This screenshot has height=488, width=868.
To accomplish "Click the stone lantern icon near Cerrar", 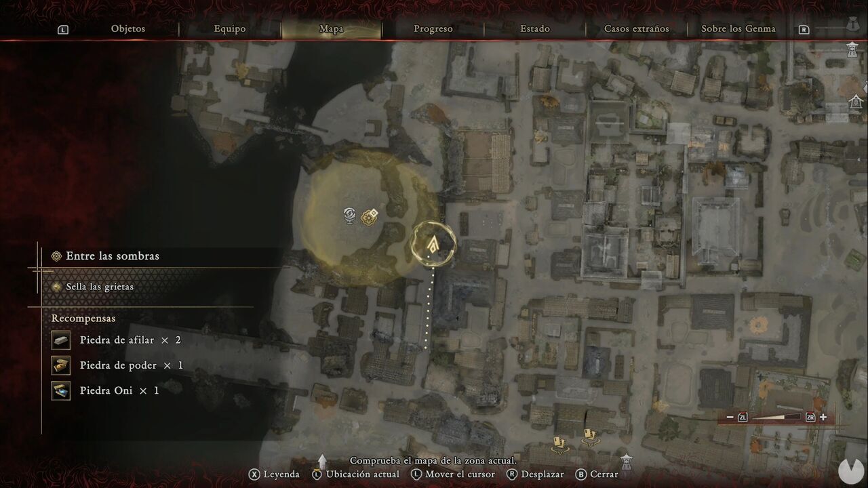I will coord(627,461).
